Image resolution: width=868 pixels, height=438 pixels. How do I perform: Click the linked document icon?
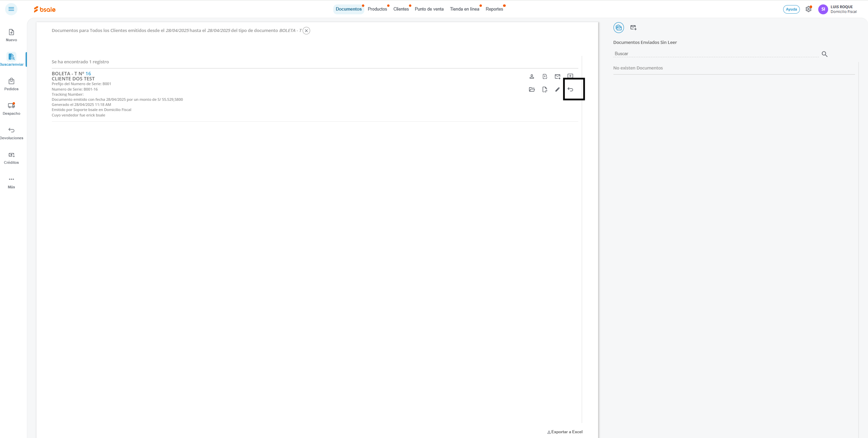coord(545,90)
